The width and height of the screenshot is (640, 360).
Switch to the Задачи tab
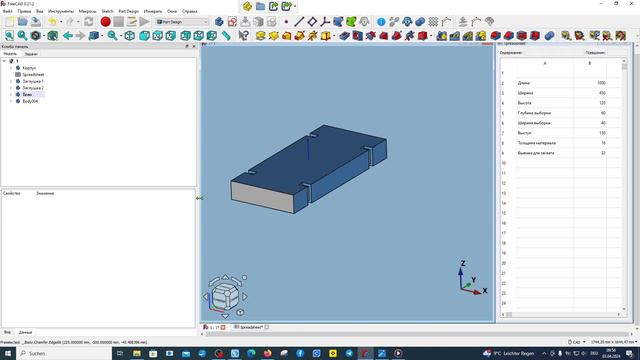pos(31,54)
